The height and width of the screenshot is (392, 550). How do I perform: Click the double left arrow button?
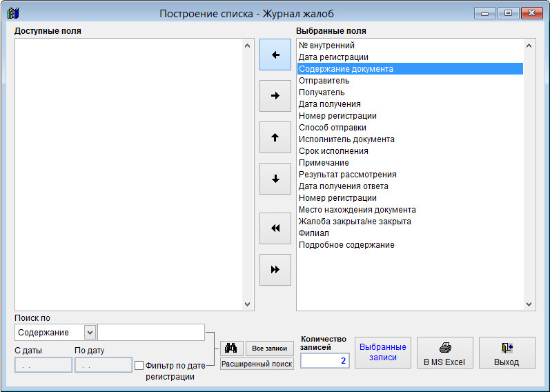click(275, 228)
